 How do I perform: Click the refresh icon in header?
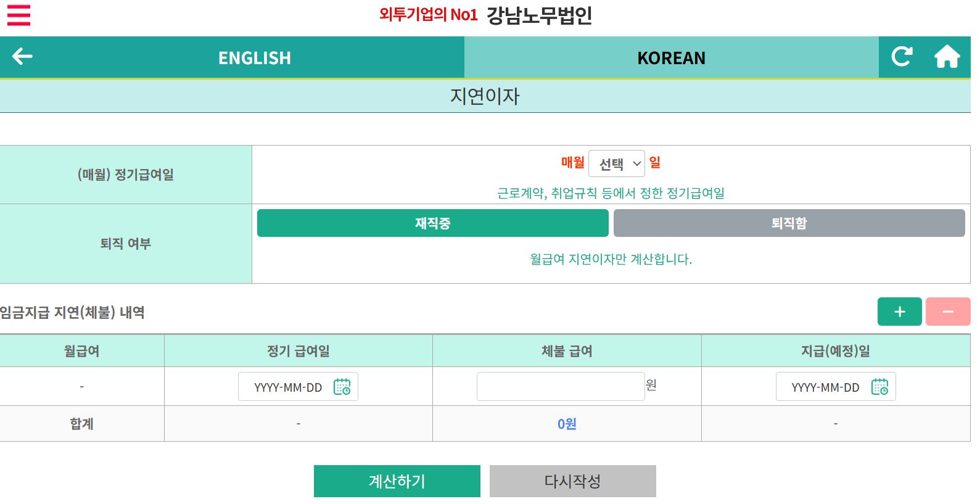tap(902, 57)
